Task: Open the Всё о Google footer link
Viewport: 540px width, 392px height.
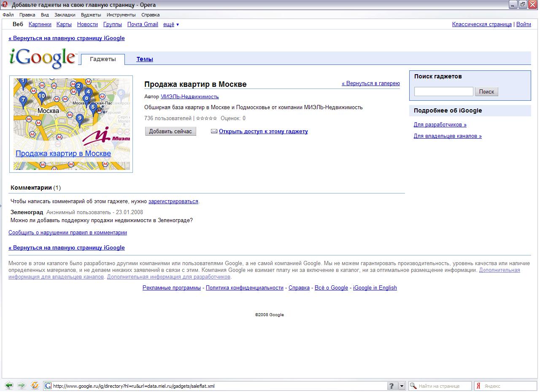Action: pos(331,288)
